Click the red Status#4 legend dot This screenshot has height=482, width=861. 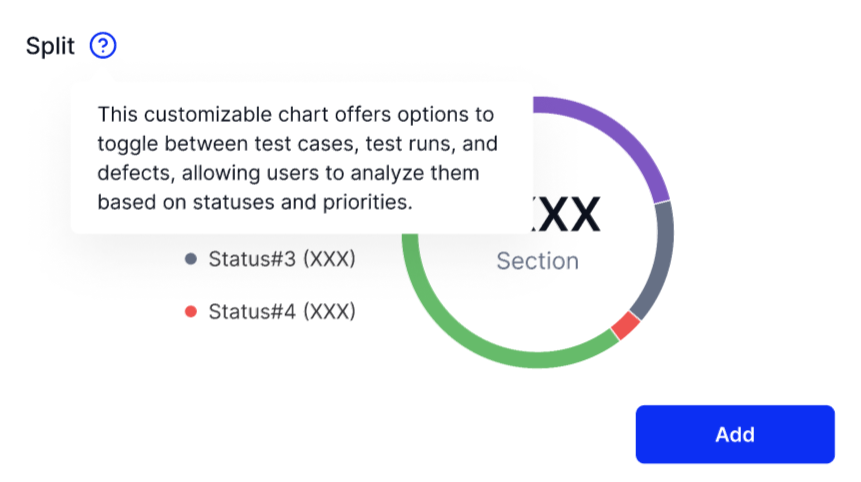(191, 312)
